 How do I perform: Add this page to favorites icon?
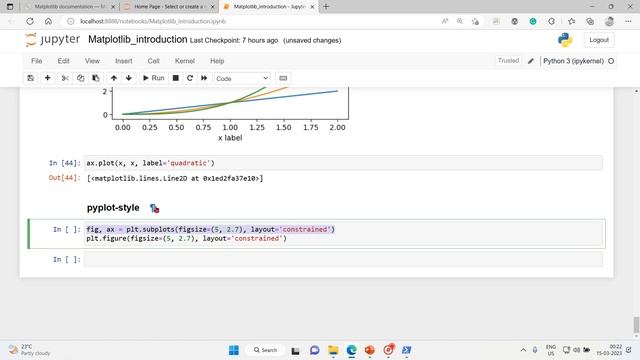(475, 21)
